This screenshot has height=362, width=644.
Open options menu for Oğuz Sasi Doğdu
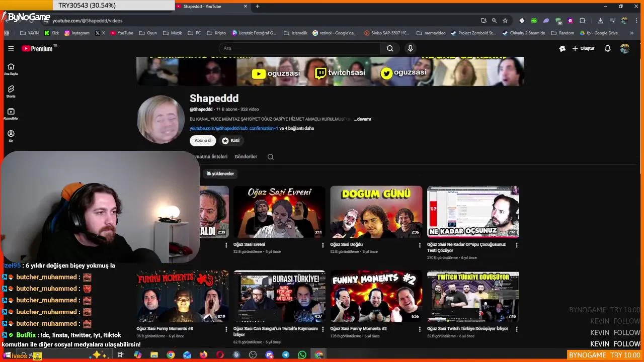point(420,245)
